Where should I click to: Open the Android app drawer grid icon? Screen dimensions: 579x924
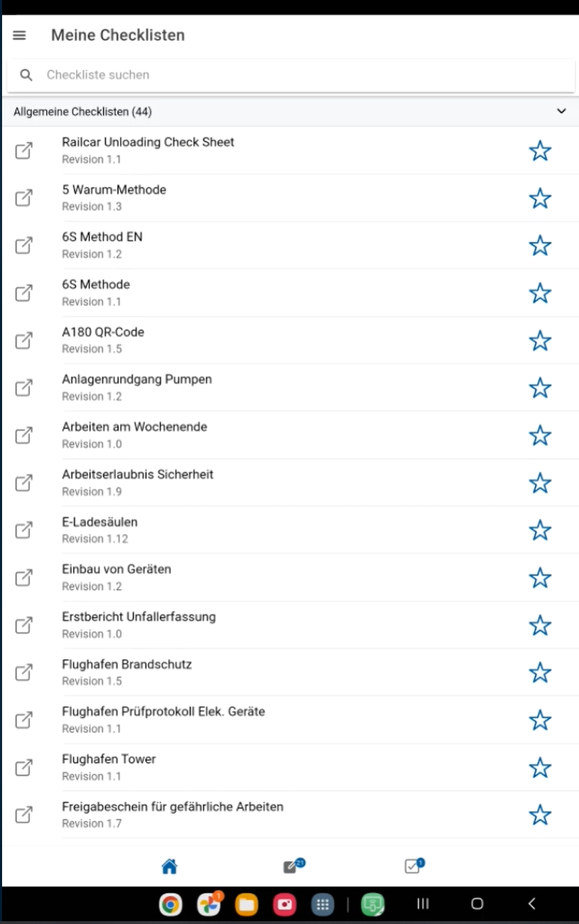[x=322, y=904]
